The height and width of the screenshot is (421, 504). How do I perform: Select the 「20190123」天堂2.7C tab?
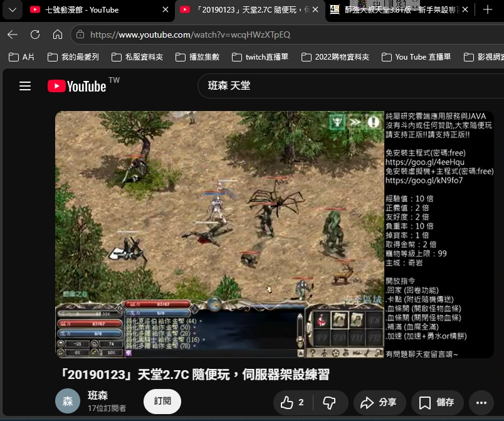coord(249,10)
